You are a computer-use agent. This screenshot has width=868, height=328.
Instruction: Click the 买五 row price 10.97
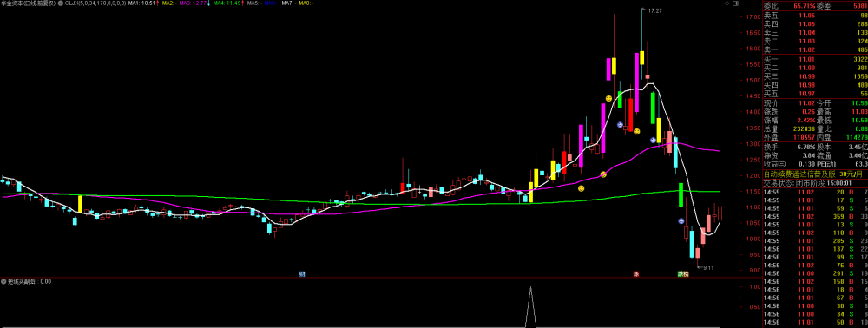[x=806, y=93]
